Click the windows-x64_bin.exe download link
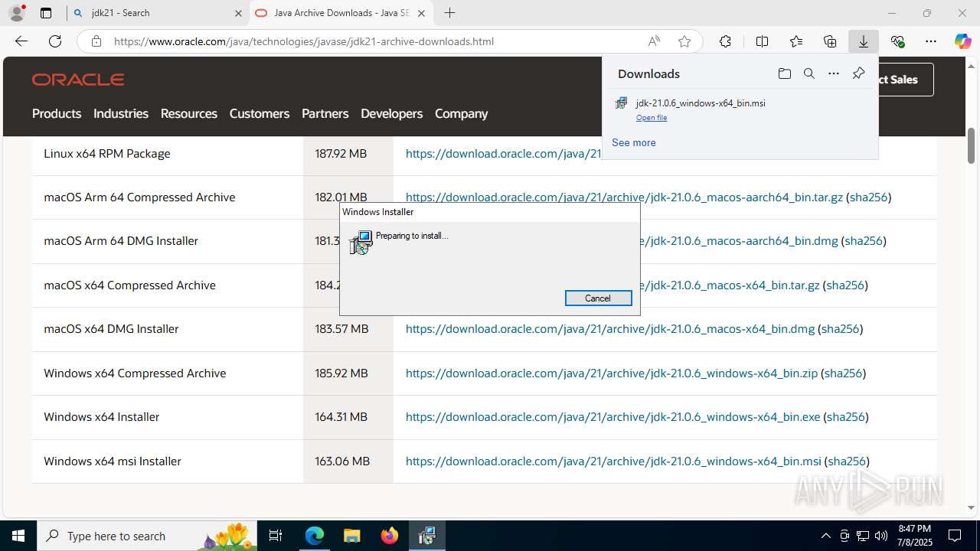 [x=613, y=417]
